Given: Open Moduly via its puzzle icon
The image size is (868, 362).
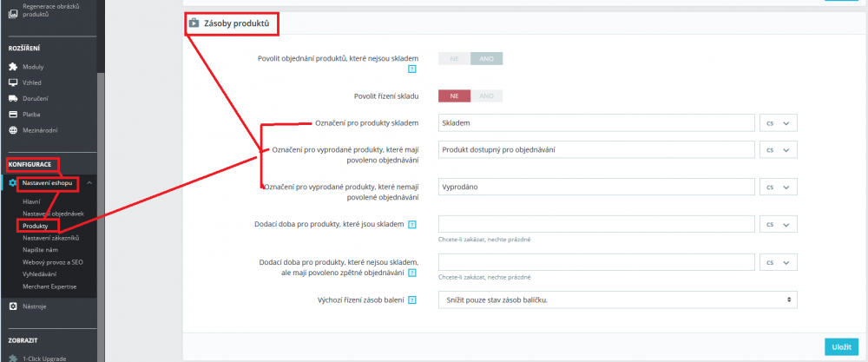Looking at the screenshot, I should (x=13, y=67).
